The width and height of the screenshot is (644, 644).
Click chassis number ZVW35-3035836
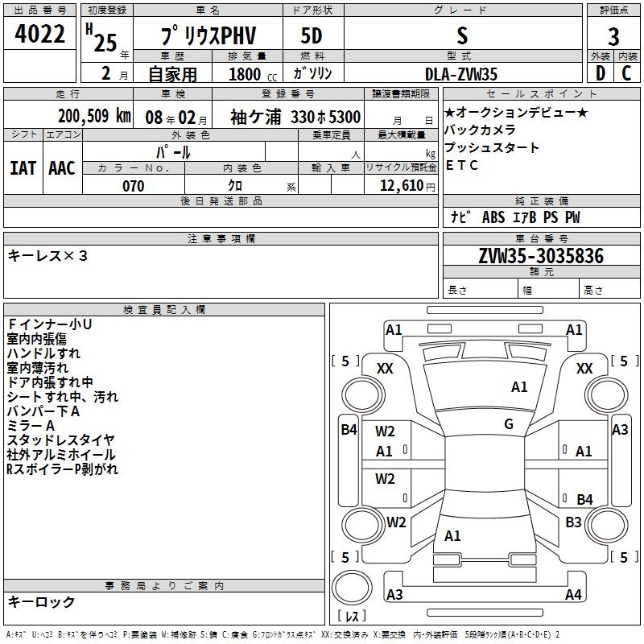[x=541, y=256]
